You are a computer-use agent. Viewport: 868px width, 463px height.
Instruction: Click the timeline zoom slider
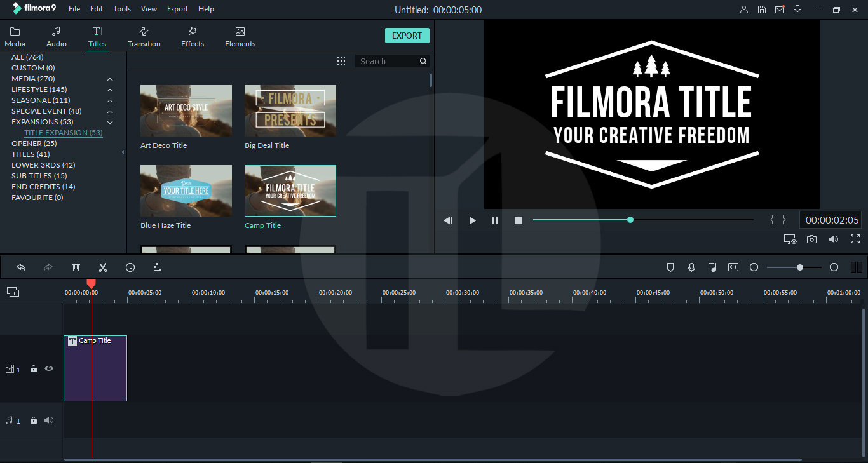[x=794, y=267]
